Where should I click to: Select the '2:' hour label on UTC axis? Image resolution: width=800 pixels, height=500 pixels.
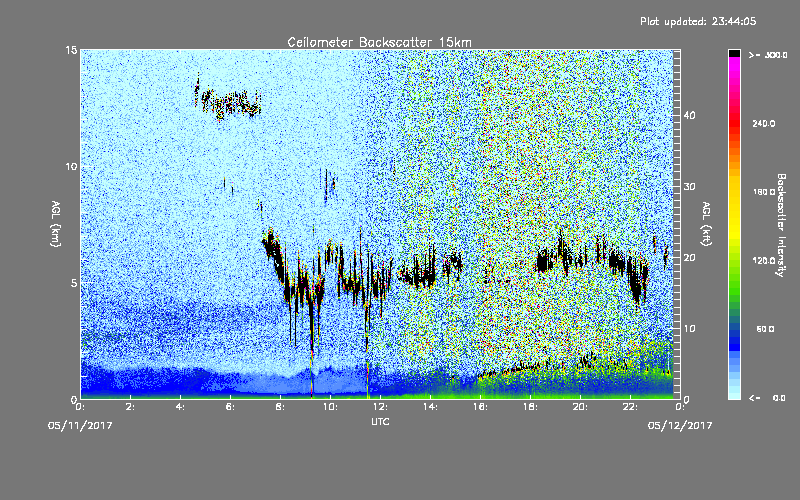coord(131,407)
